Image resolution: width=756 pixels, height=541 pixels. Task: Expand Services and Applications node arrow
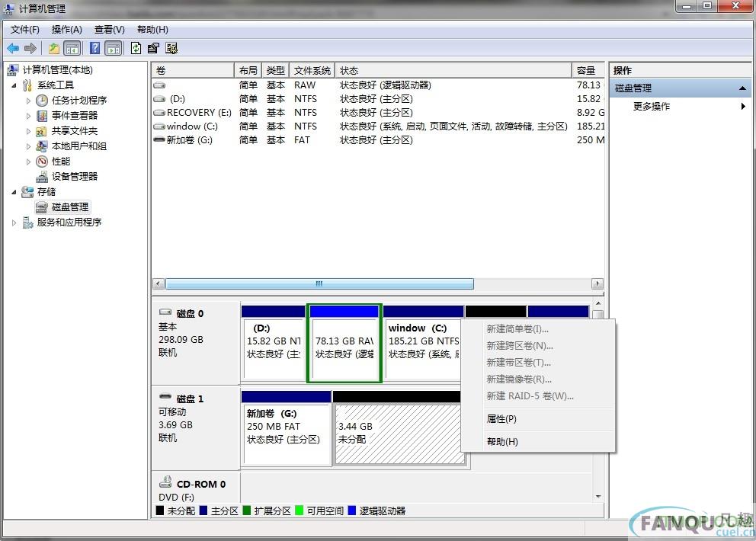pyautogui.click(x=14, y=222)
